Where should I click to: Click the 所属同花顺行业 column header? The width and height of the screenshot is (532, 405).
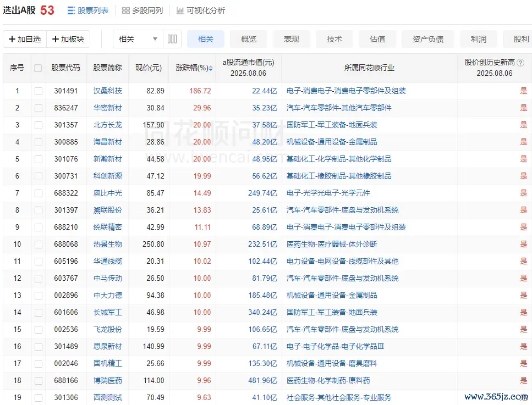click(x=369, y=68)
